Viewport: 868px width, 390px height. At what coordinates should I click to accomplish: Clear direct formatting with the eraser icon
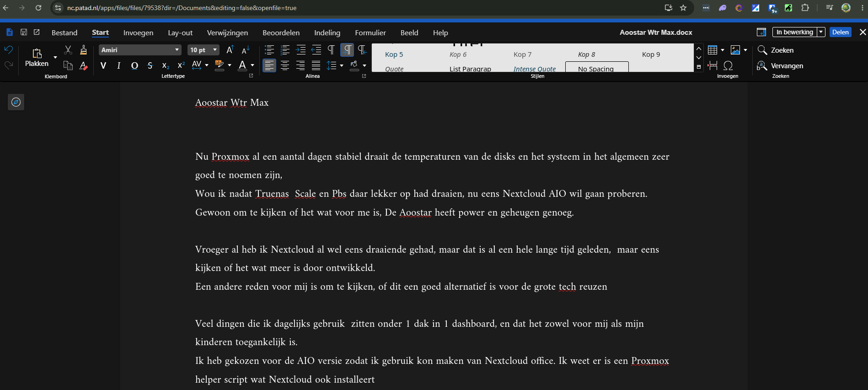tap(83, 65)
